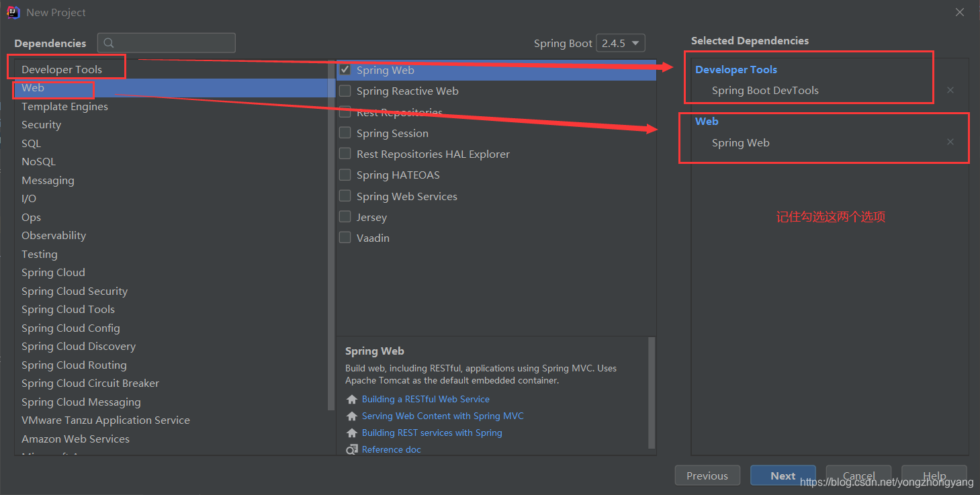Viewport: 980px width, 495px height.
Task: Click the IntelliJ IDEA logo in title bar
Action: [13, 12]
